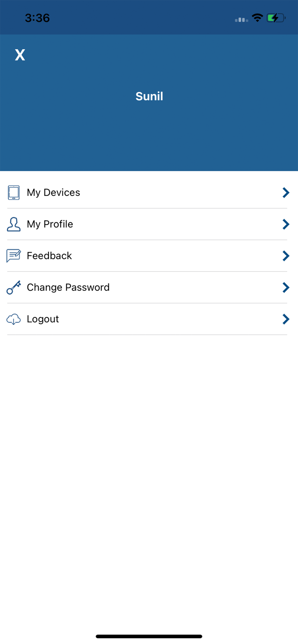Image resolution: width=298 pixels, height=644 pixels.
Task: Tap the Wi-Fi status icon
Action: click(x=257, y=18)
